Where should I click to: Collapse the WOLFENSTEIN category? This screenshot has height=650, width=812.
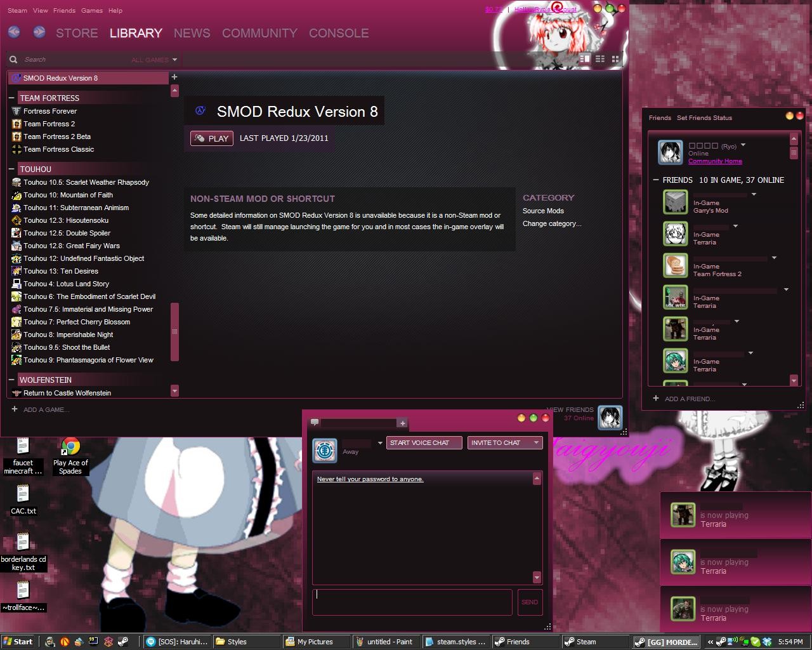pyautogui.click(x=11, y=380)
